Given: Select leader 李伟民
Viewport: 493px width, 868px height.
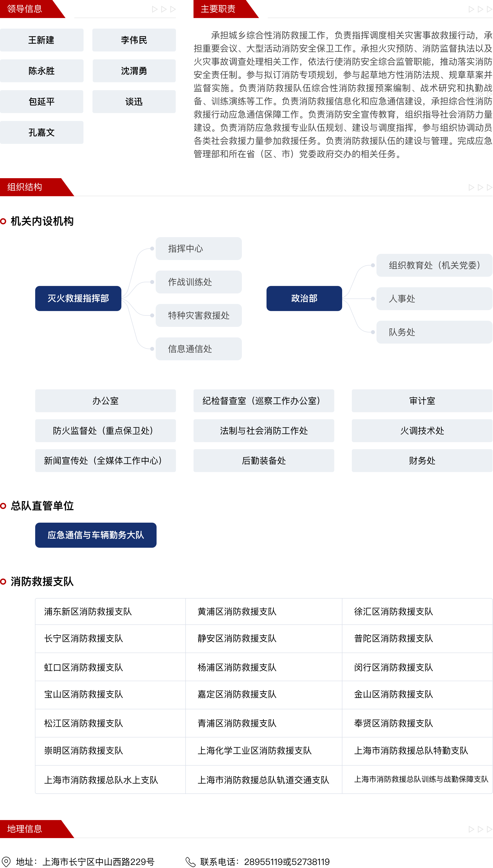Looking at the screenshot, I should click(134, 40).
